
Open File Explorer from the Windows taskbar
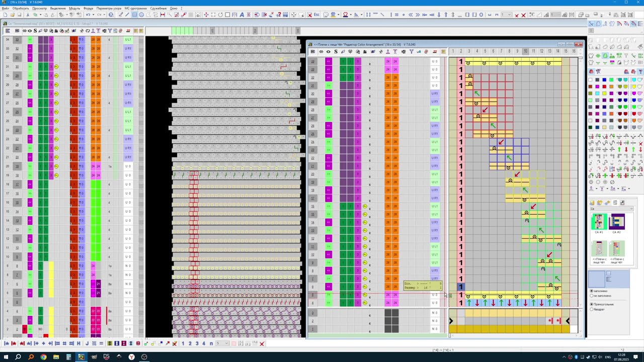(x=56, y=357)
